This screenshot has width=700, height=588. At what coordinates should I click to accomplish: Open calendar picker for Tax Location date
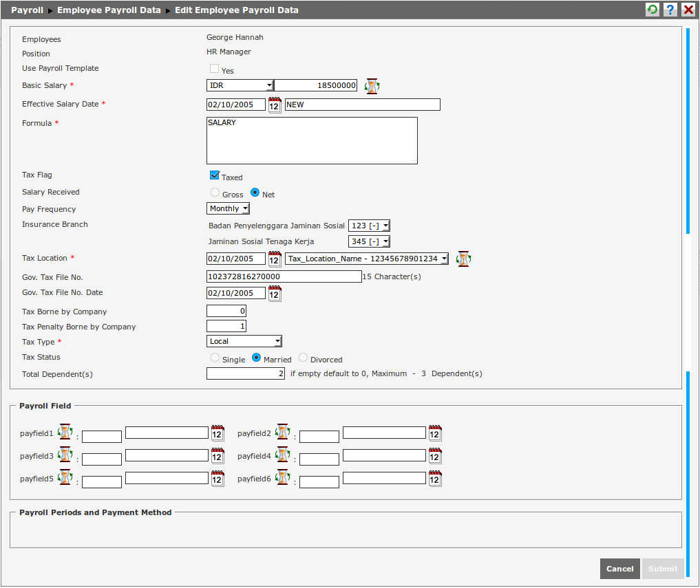point(275,259)
